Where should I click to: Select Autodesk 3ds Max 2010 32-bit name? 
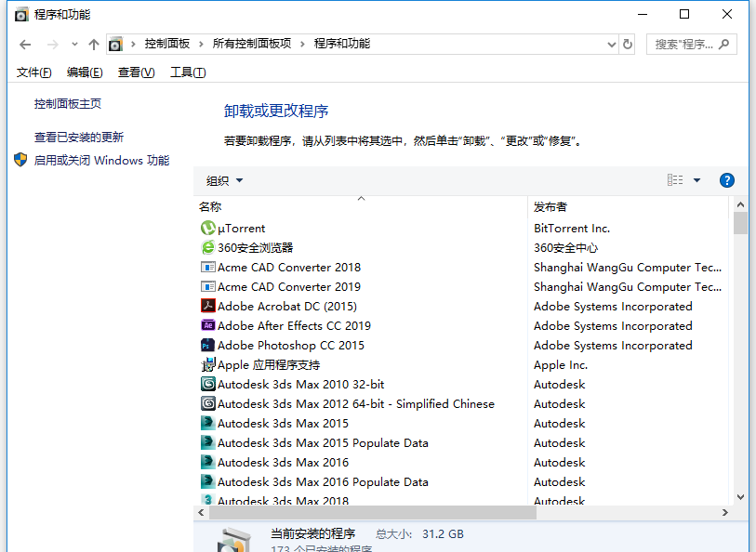301,385
